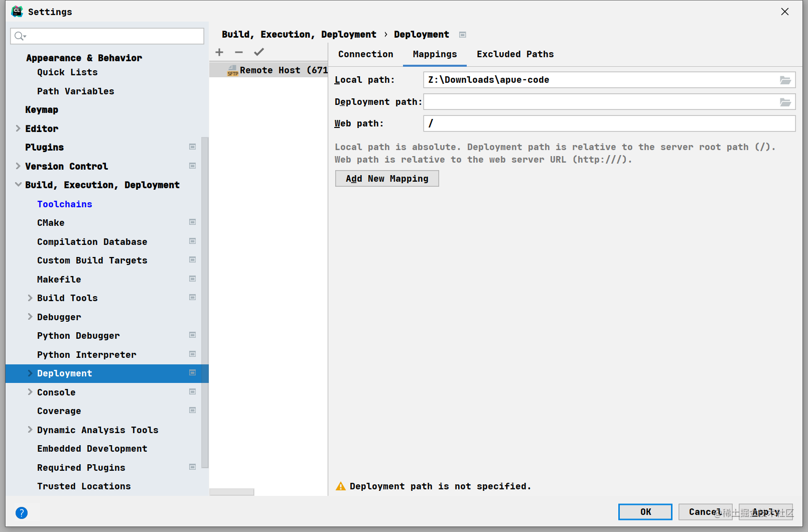Click the Web path input field

tap(609, 123)
